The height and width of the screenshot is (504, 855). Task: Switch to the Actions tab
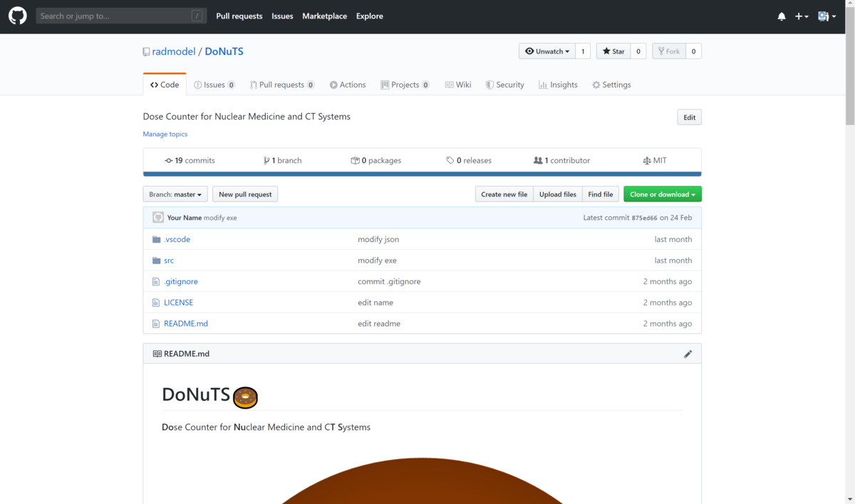coord(348,85)
